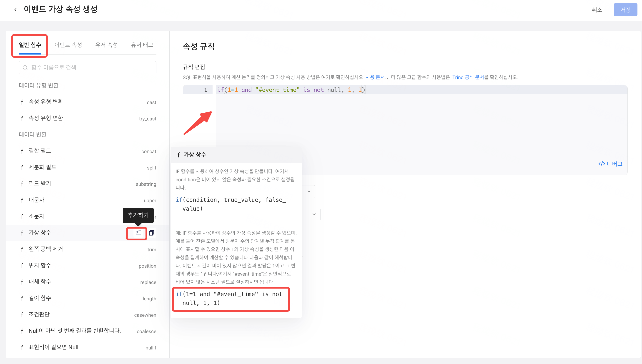The image size is (642, 364).
Task: Select the 대체 함수 replace function
Action: pyautogui.click(x=88, y=282)
